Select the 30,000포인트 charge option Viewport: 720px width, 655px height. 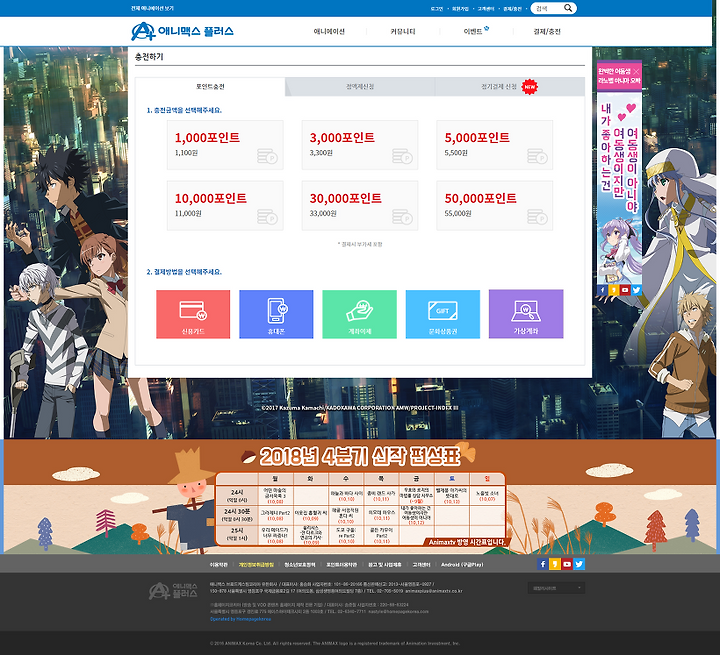(360, 206)
